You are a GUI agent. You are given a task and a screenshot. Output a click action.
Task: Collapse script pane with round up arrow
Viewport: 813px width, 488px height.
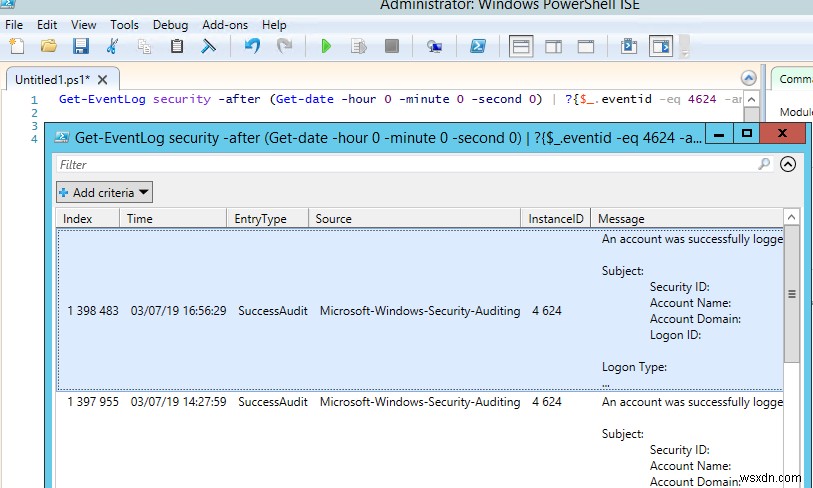coord(748,78)
